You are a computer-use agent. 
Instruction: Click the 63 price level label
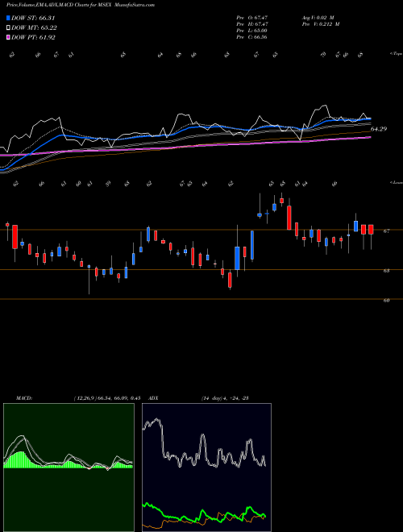pyautogui.click(x=386, y=271)
